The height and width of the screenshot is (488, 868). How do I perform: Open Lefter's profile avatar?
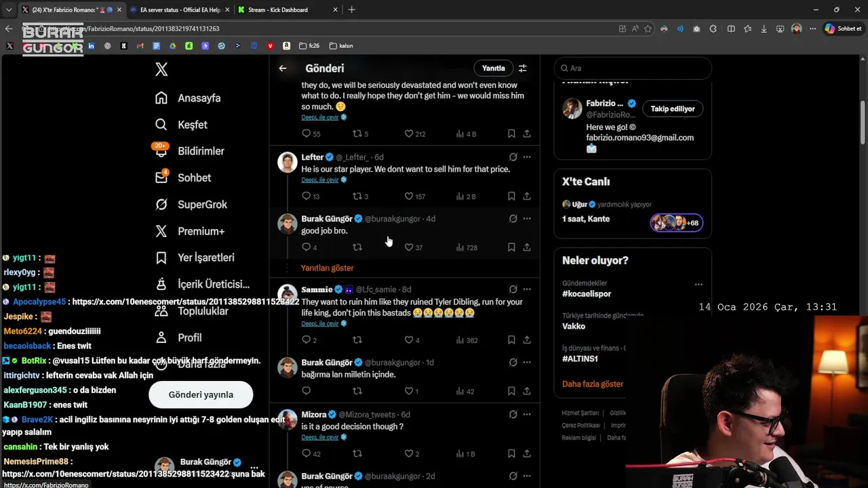(288, 162)
